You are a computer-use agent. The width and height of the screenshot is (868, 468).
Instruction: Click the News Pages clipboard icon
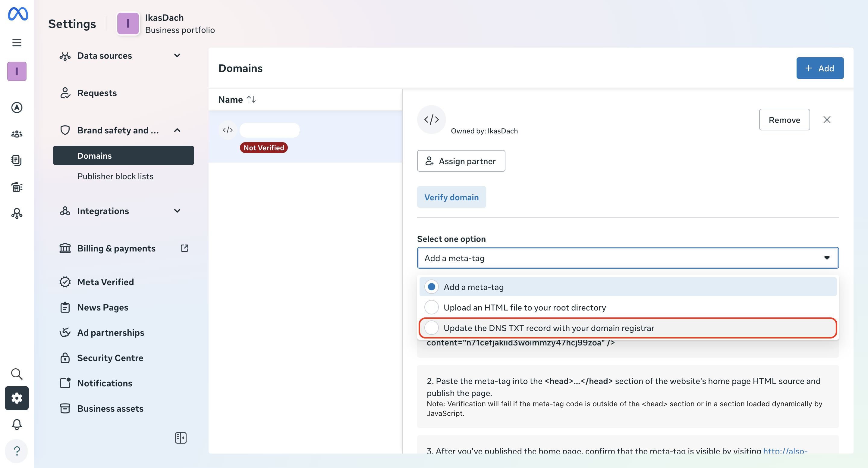65,307
